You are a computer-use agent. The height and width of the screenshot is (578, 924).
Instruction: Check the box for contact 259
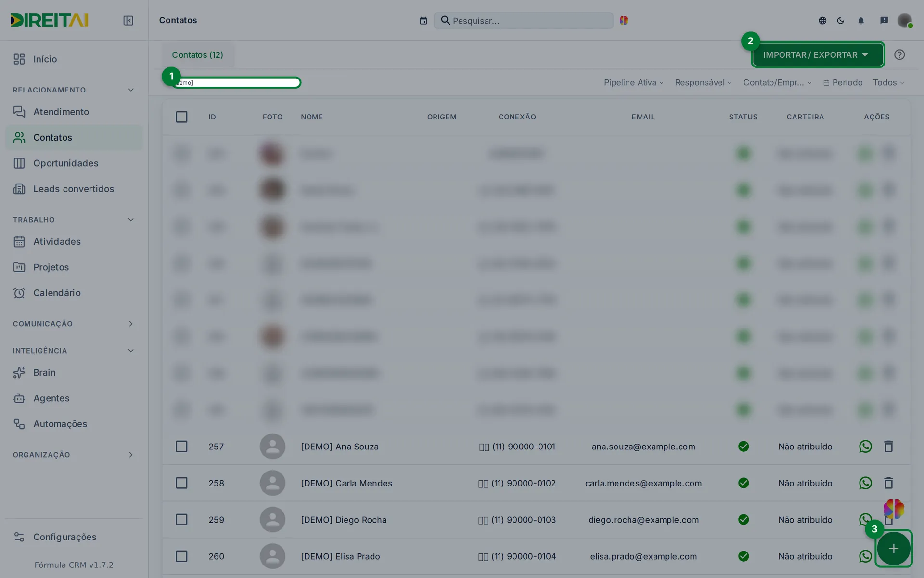pyautogui.click(x=181, y=520)
